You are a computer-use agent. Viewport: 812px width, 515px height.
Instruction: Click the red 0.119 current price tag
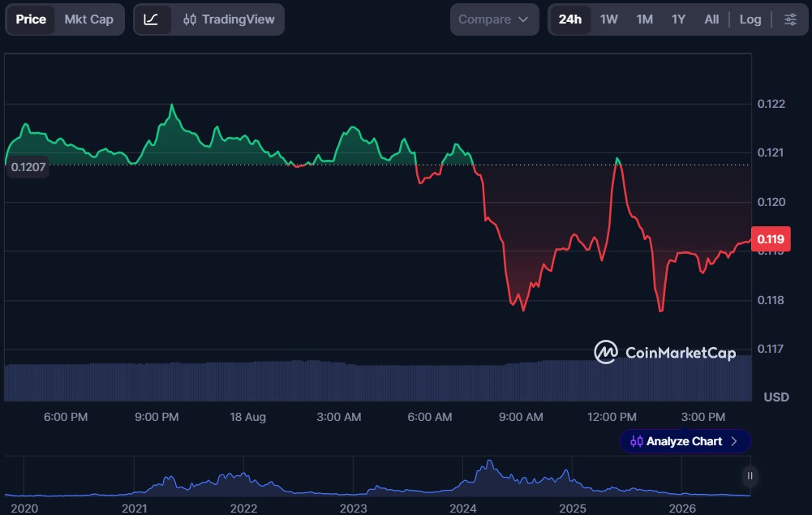pyautogui.click(x=771, y=239)
